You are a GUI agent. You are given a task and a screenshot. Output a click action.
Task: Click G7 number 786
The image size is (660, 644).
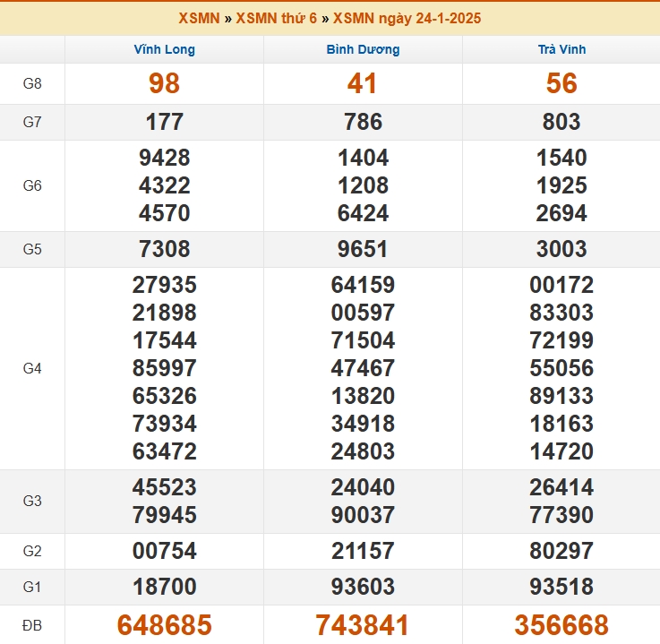(x=364, y=122)
